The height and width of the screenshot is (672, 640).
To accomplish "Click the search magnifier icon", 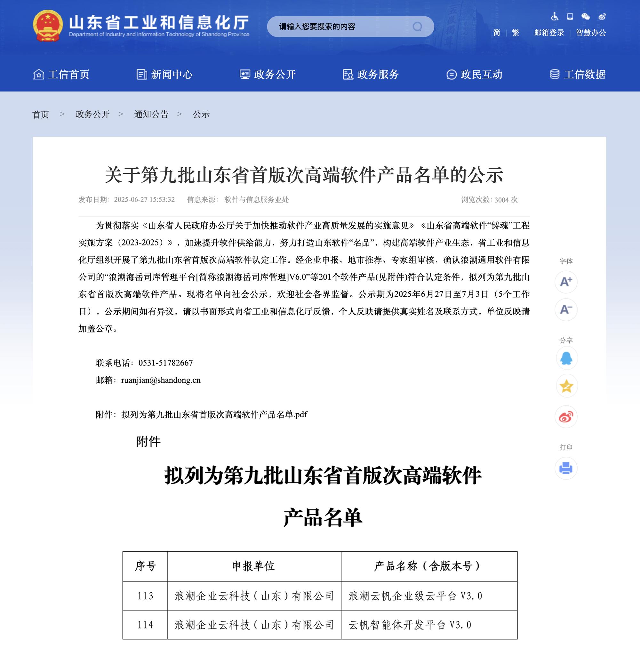I will coord(417,26).
